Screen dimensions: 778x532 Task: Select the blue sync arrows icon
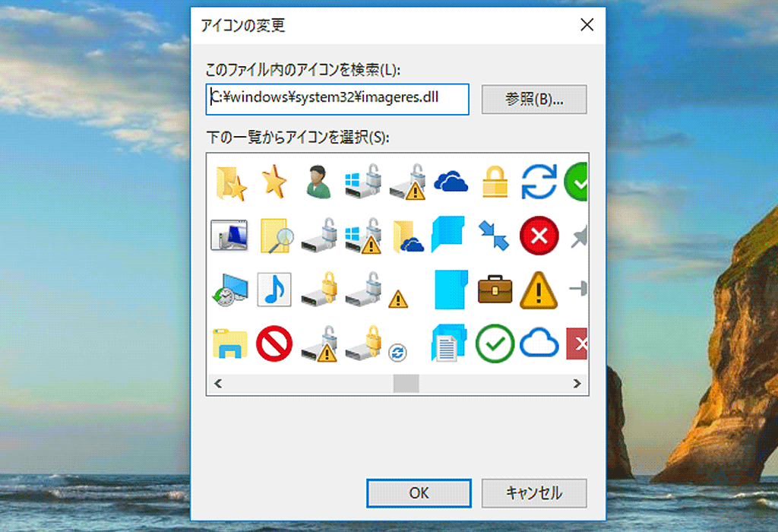point(539,182)
